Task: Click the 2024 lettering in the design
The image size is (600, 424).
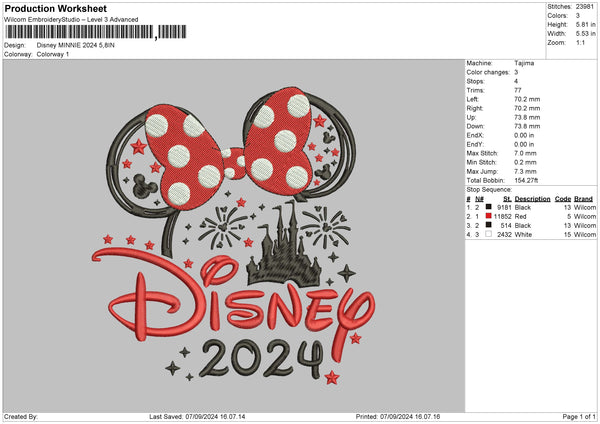Action: (x=263, y=359)
